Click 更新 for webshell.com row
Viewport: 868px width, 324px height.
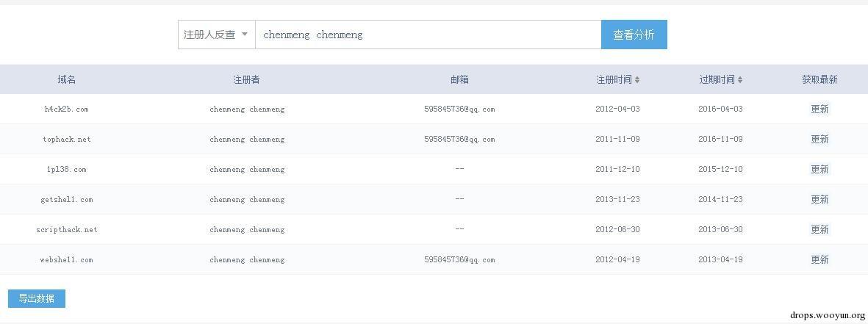pyautogui.click(x=819, y=259)
